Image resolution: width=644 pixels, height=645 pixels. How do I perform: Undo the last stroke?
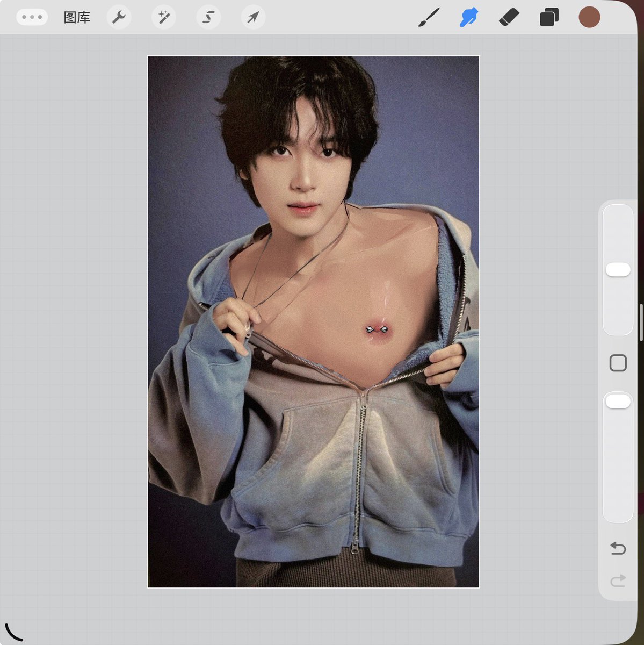coord(618,548)
